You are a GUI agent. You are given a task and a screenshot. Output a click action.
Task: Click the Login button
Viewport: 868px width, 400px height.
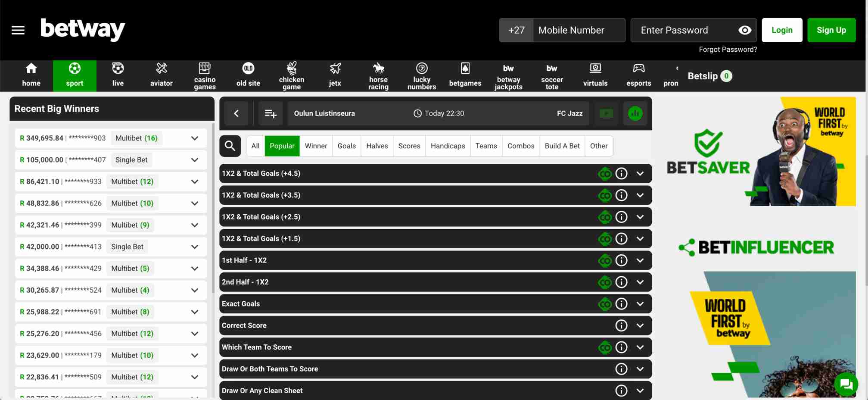(x=782, y=30)
